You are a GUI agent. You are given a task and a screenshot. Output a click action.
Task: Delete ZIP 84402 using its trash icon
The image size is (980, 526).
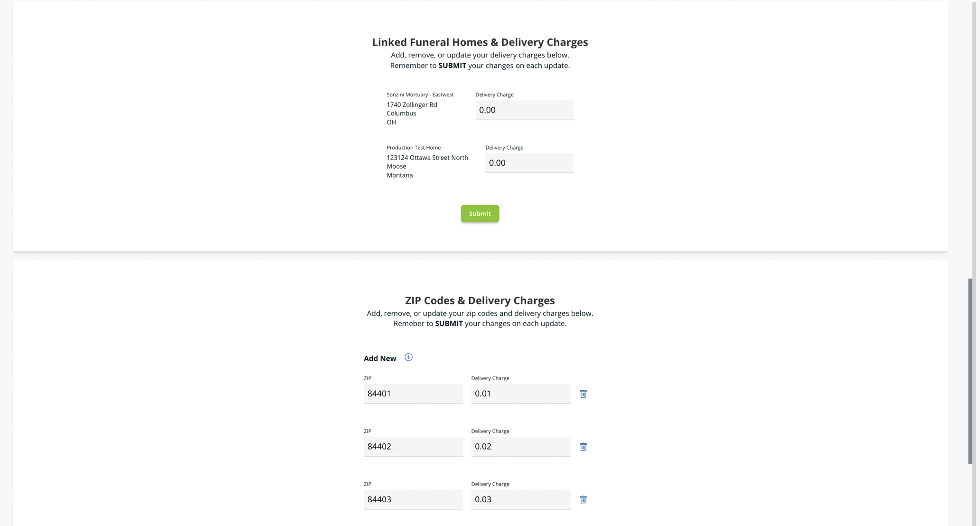pos(583,447)
